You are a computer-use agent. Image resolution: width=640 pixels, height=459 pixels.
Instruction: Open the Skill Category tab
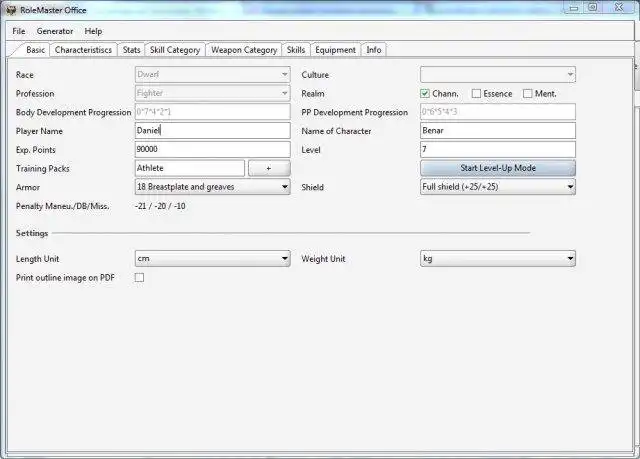tap(175, 50)
